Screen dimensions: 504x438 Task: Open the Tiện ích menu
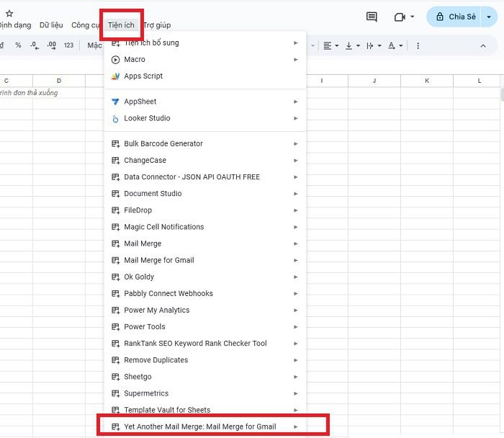[x=121, y=25]
